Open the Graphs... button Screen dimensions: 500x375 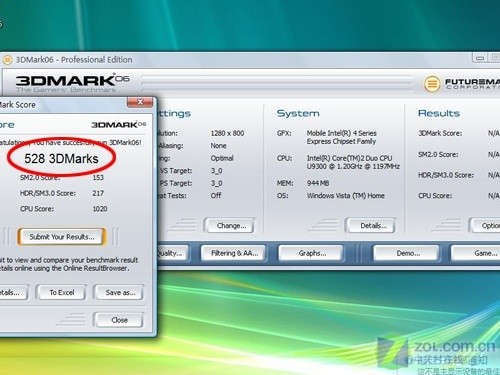[312, 253]
